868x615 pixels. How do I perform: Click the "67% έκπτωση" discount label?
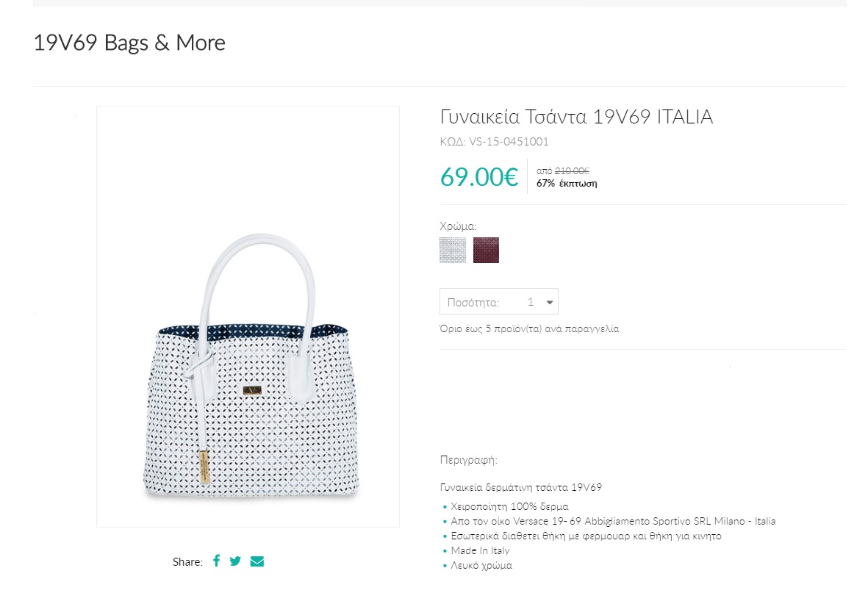pos(567,184)
